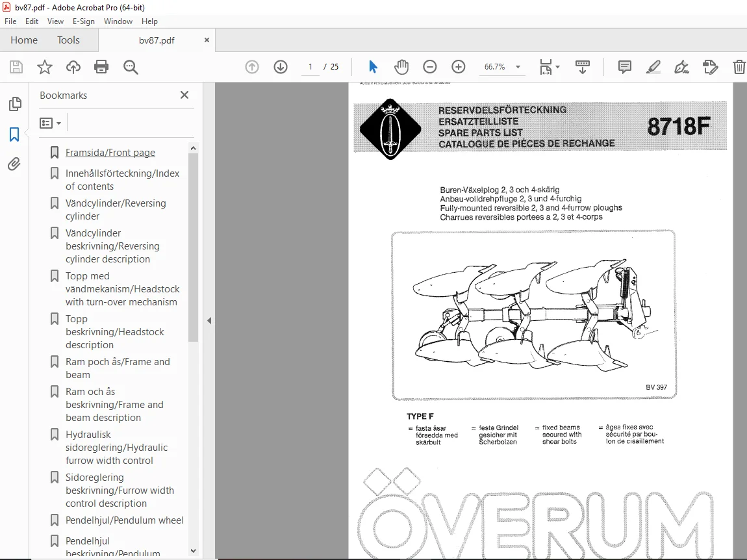The width and height of the screenshot is (747, 560).
Task: Click the plough illustration in the page
Action: (x=533, y=315)
